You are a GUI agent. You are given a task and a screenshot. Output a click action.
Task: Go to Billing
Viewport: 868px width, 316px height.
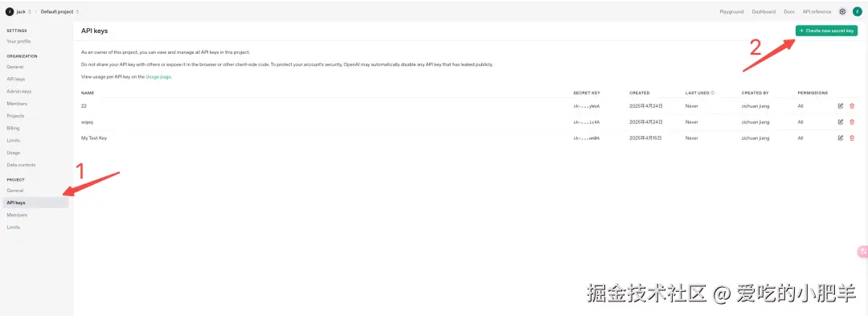click(x=13, y=128)
